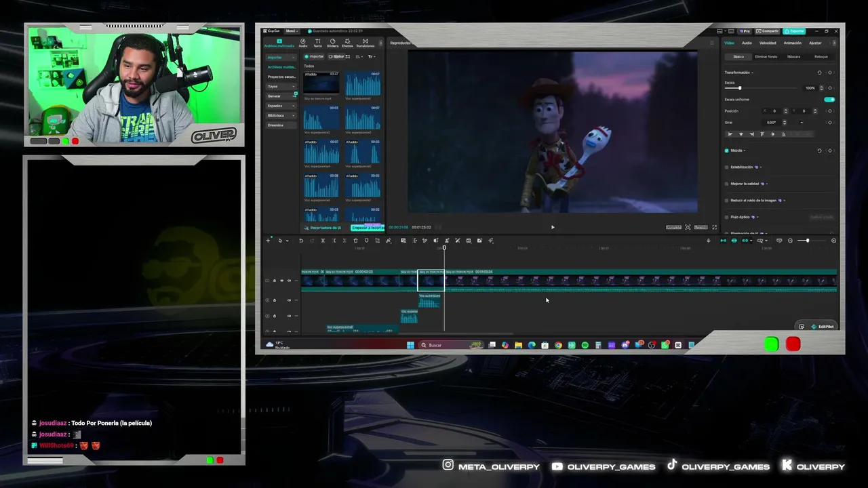Viewport: 868px width, 488px height.
Task: Expand the Tuyos sidebar section
Action: pos(281,86)
